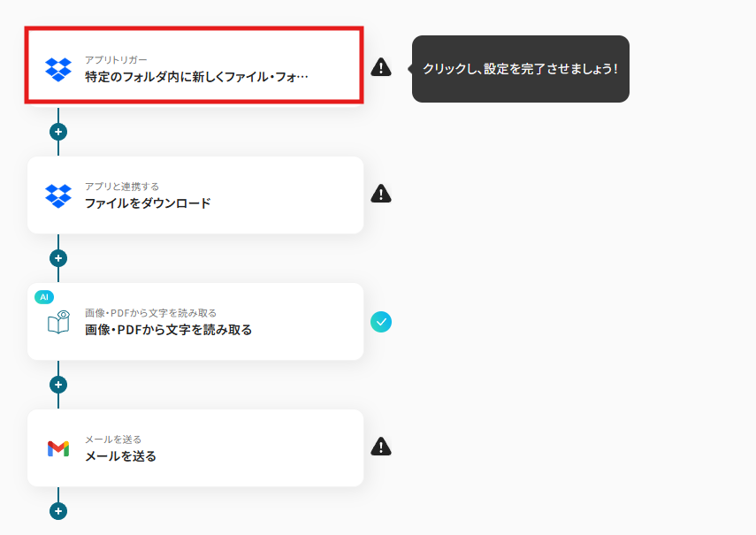The width and height of the screenshot is (756, 535).
Task: Click the AI badge on the OCR card
Action: coord(44,297)
